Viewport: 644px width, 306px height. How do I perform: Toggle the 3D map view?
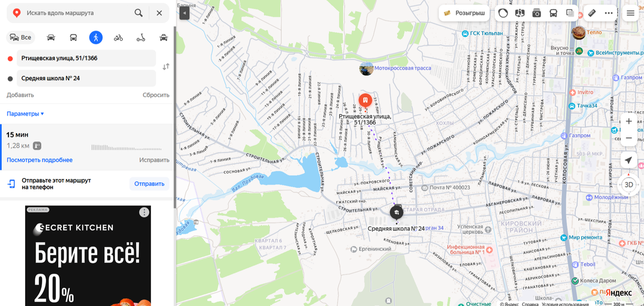pos(628,185)
